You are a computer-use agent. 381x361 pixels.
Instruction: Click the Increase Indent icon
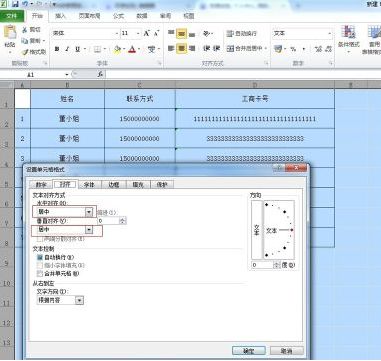click(216, 49)
